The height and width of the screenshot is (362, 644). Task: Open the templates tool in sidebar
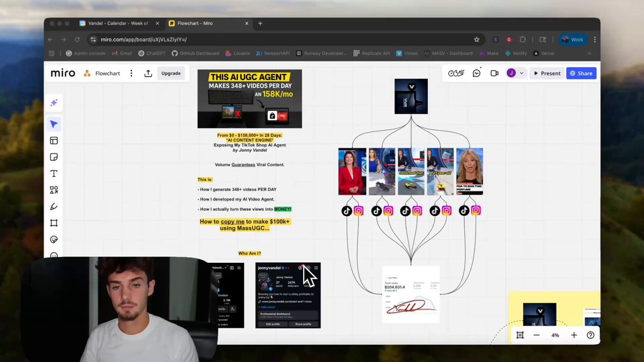(x=54, y=141)
